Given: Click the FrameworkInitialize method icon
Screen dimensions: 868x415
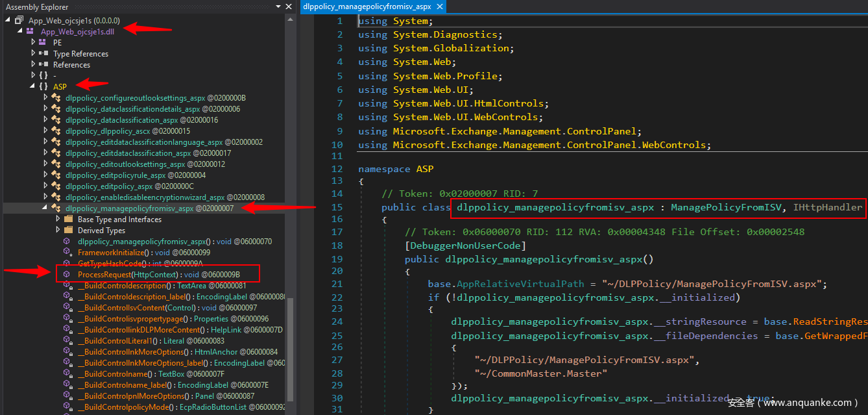Looking at the screenshot, I should pos(67,253).
